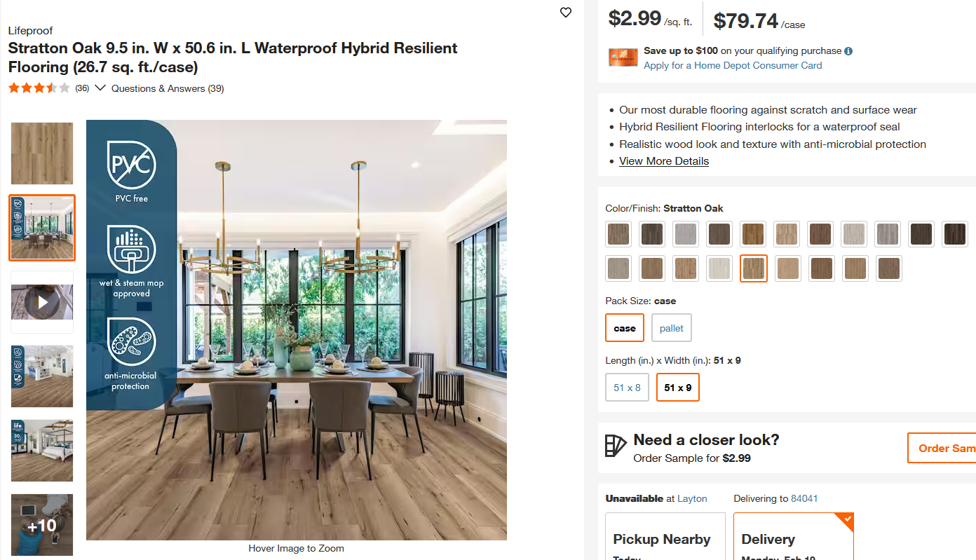Expand View More Details link
The image size is (976, 560).
click(664, 161)
